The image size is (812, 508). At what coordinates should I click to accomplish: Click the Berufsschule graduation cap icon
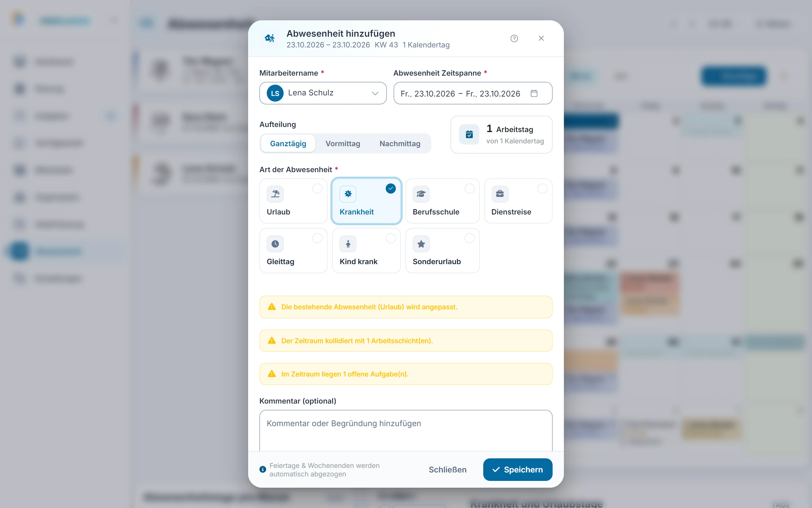coord(421,194)
